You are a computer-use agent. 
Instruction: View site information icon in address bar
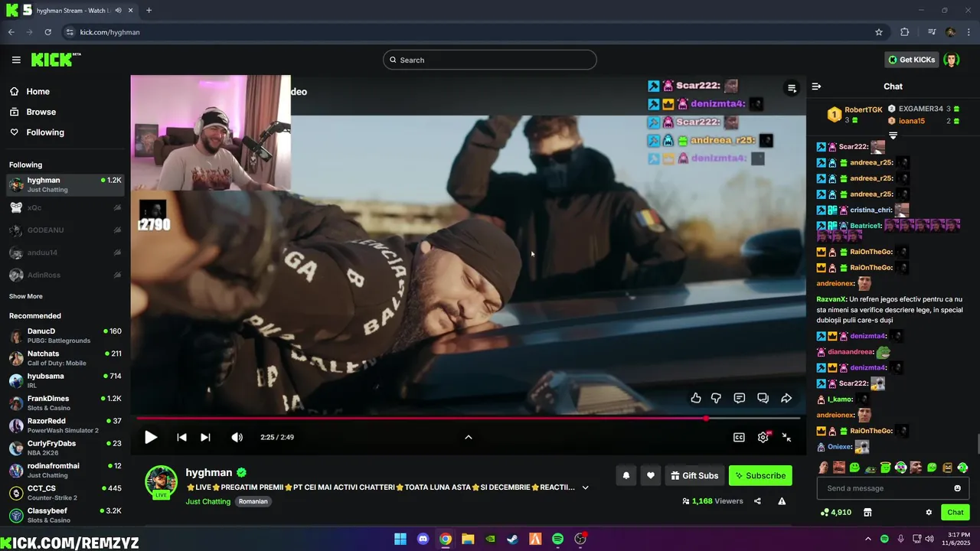[70, 32]
